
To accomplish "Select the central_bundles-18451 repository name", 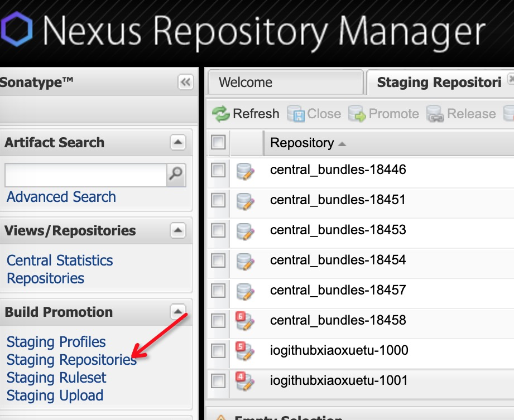I will tap(338, 200).
